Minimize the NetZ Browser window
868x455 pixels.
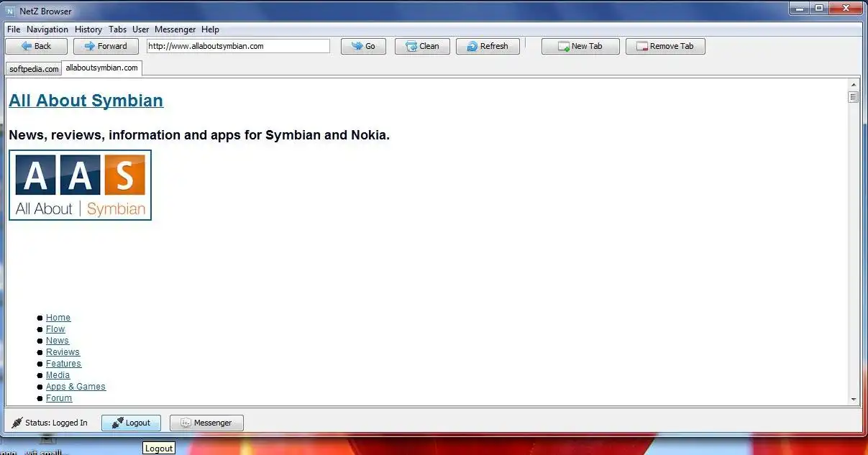tap(799, 8)
